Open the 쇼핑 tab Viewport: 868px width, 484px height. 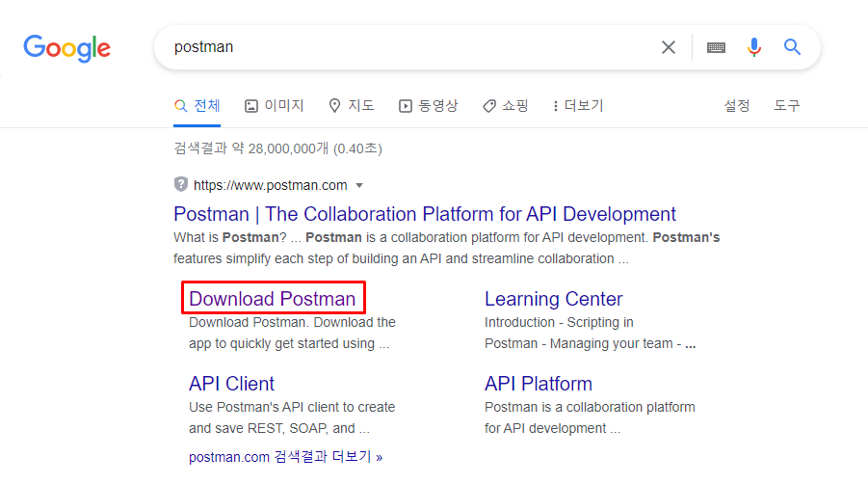[506, 106]
